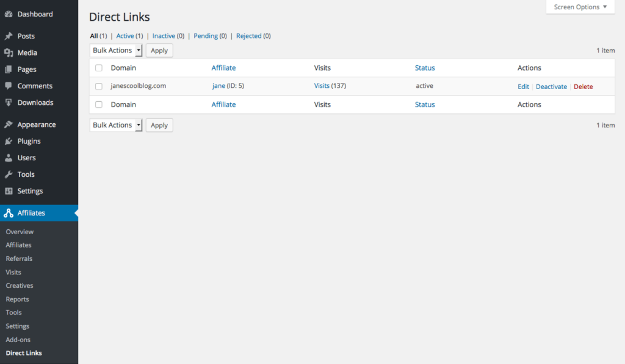Check the janescoolblog.com row checkbox
This screenshot has width=625, height=364.
point(99,86)
